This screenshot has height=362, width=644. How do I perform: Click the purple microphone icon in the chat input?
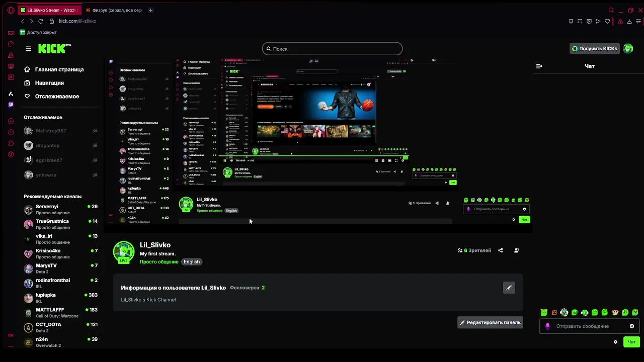click(x=548, y=326)
